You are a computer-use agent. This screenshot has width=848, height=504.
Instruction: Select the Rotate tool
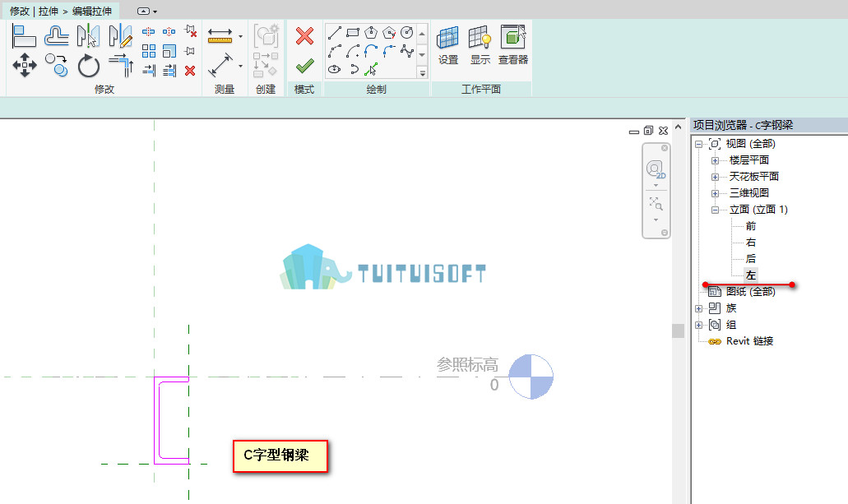(88, 66)
